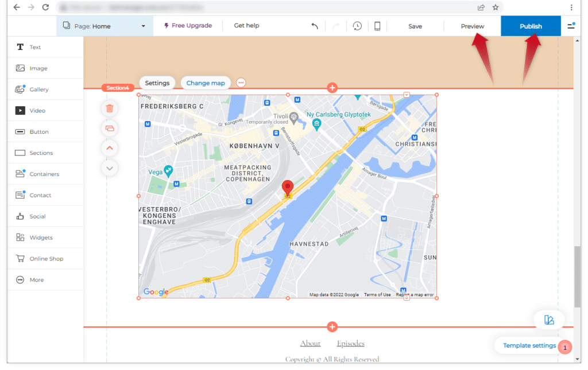This screenshot has height=370, width=588.
Task: Click the undo arrow icon
Action: point(314,26)
